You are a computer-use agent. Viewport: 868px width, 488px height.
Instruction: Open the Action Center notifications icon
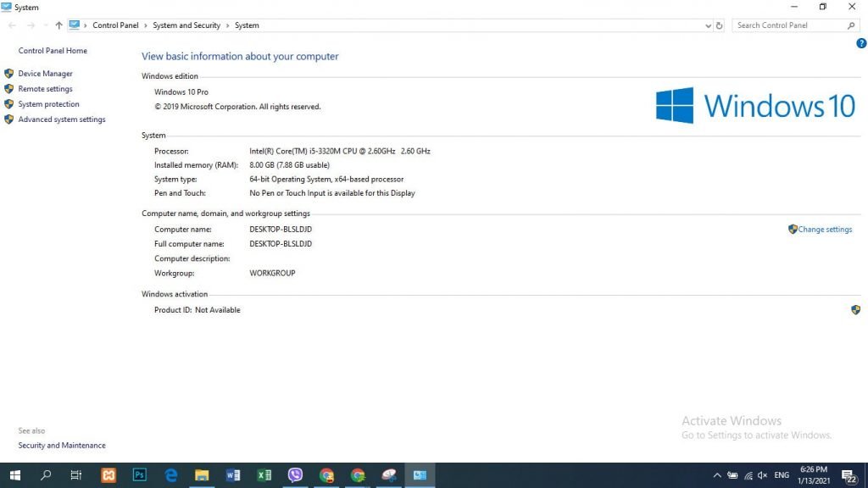click(x=849, y=476)
